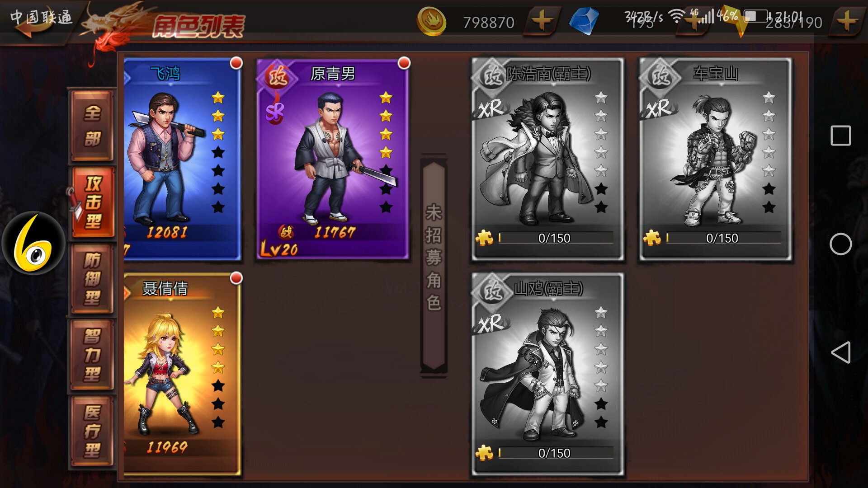Tap the gold coin currency icon

[432, 21]
